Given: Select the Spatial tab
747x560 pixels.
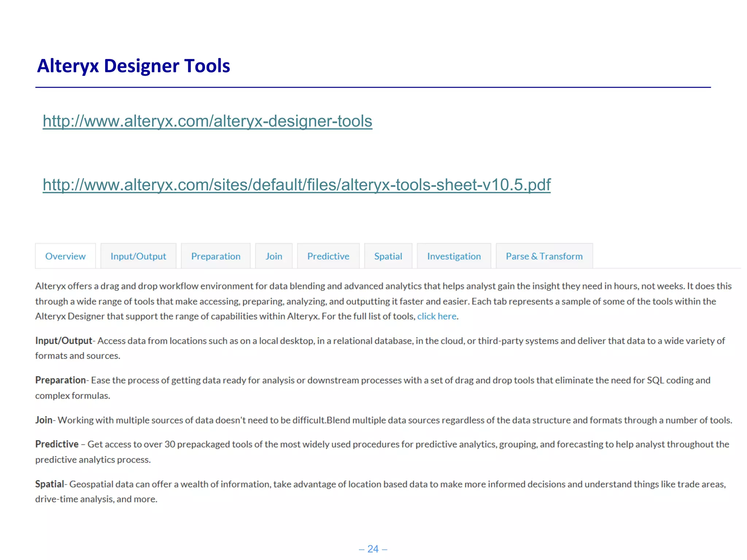Looking at the screenshot, I should coord(388,256).
